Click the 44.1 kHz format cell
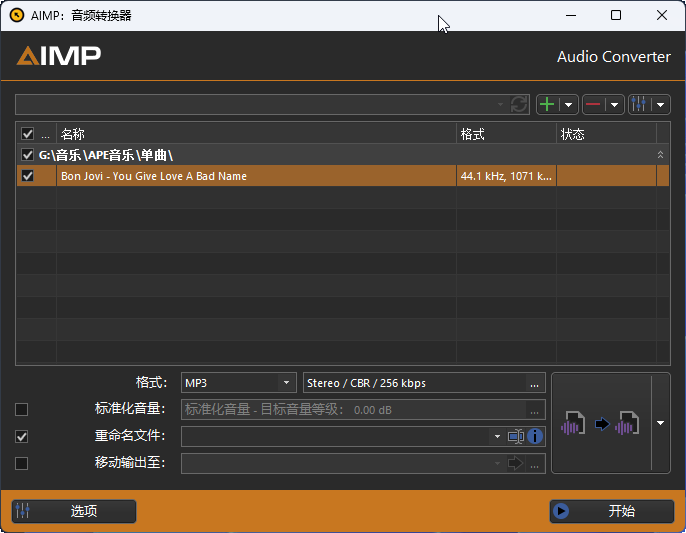 click(506, 176)
